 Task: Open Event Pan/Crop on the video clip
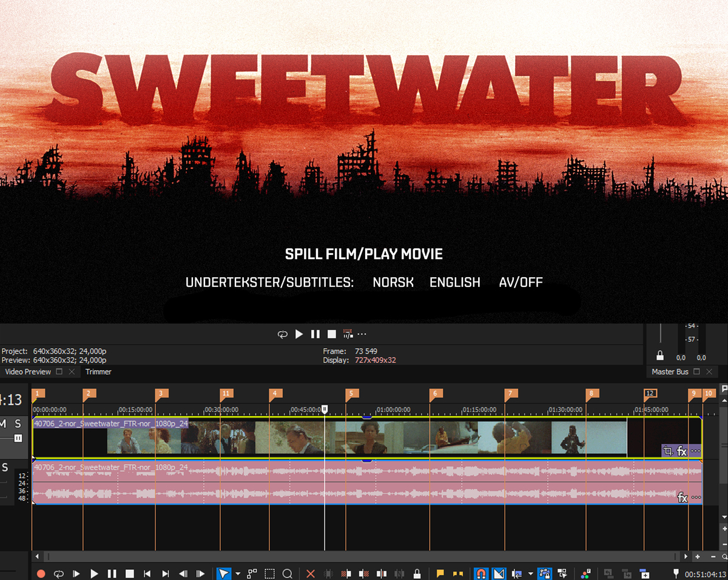click(x=668, y=451)
